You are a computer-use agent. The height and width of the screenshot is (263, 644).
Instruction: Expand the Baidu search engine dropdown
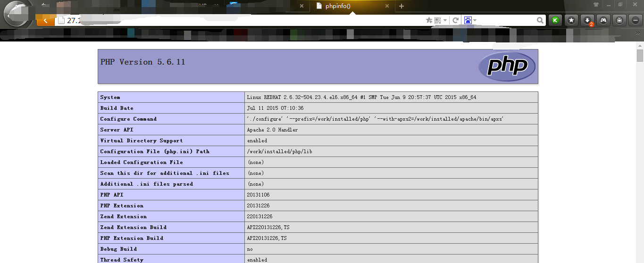(475, 20)
